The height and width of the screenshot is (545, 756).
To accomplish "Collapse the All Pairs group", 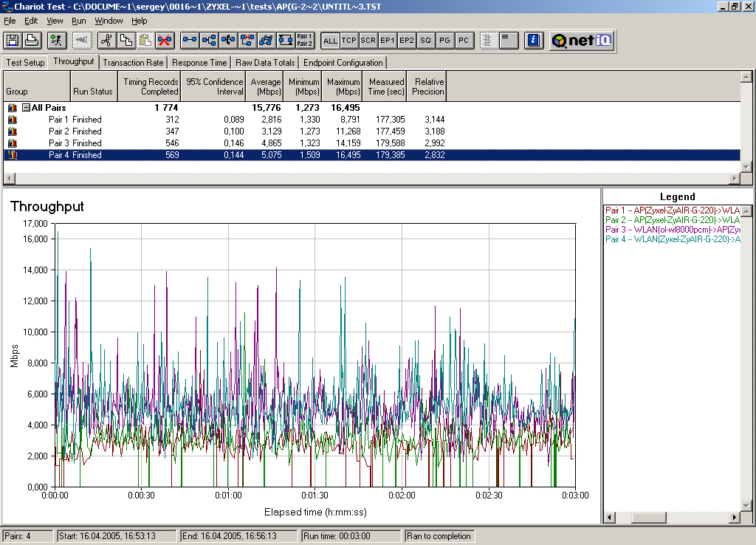I will (26, 108).
